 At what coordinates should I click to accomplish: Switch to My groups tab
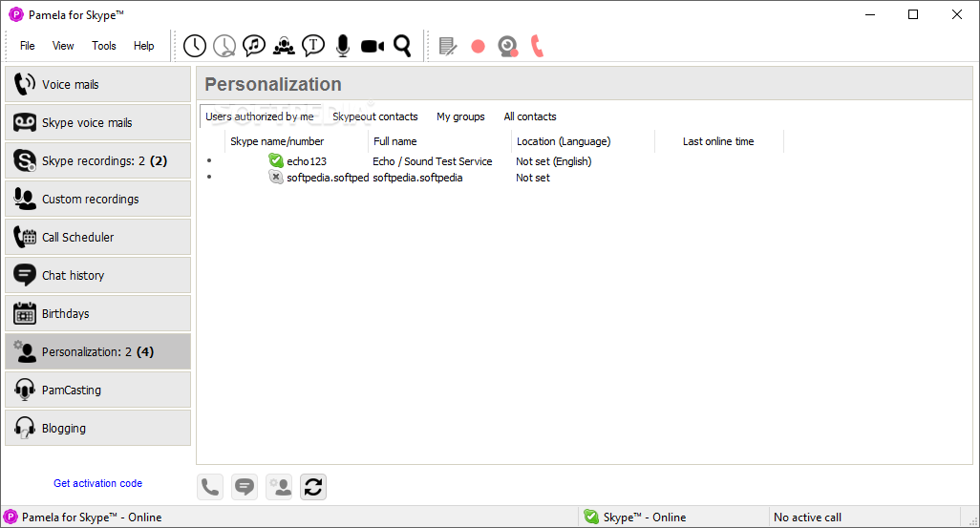[x=460, y=116]
